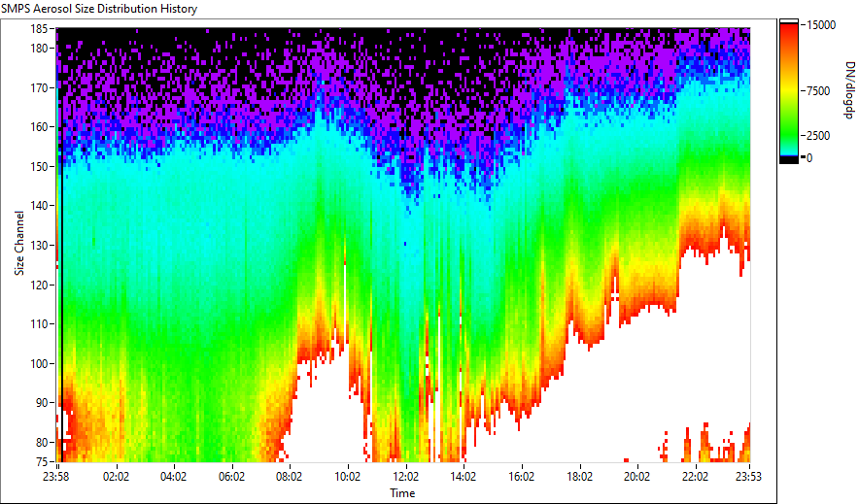Click the 14:02 time tick label
The height and width of the screenshot is (504, 859).
coord(464,477)
